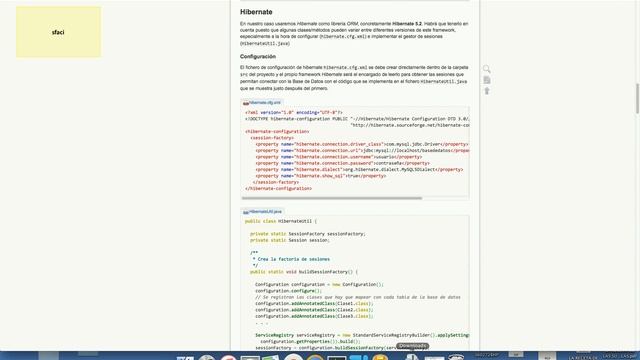
Task: Download the hibernate.cfg.xml code file
Action: click(262, 102)
